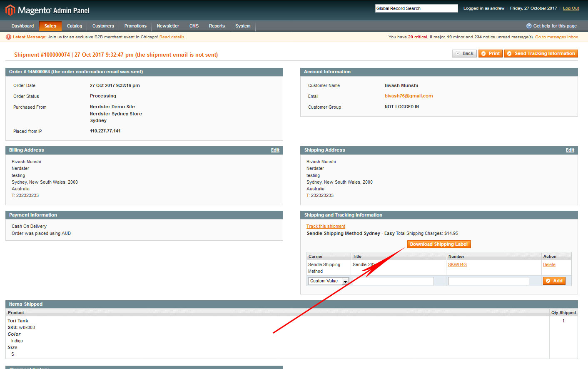Open the Catalog menu

click(x=75, y=26)
